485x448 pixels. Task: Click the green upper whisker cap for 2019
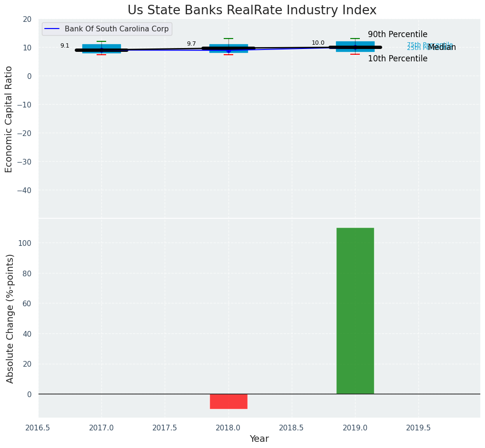point(355,39)
